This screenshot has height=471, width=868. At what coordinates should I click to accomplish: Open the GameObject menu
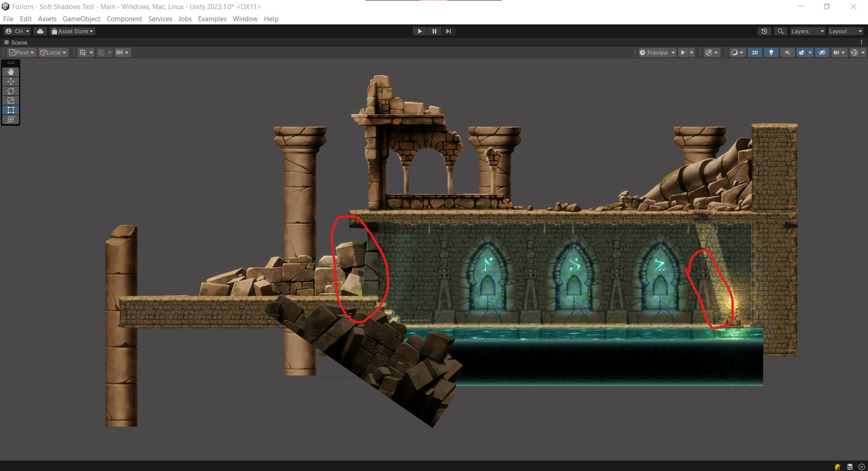point(81,19)
